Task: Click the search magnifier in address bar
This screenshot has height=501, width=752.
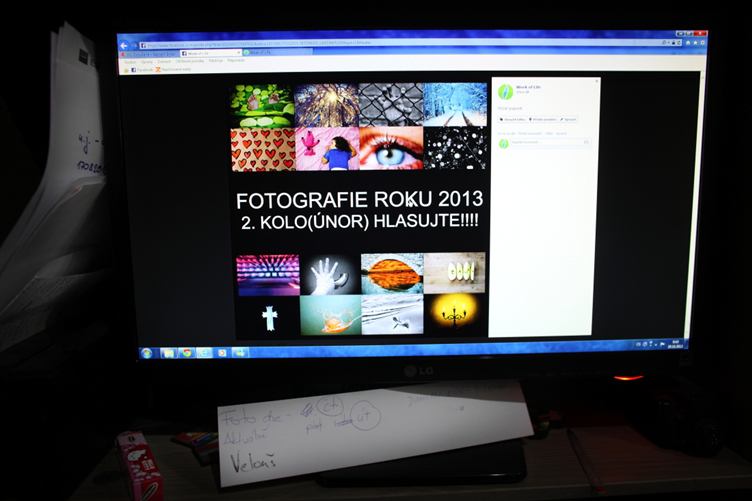Action: coord(664,43)
